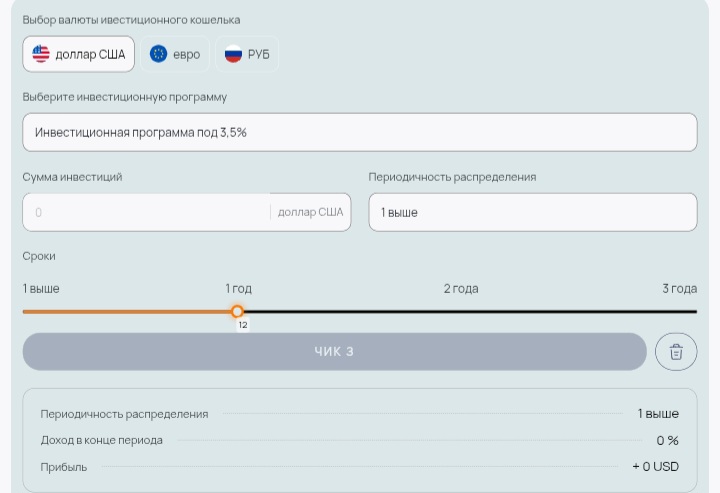The height and width of the screenshot is (493, 720).
Task: Pick the 2 года term marker
Action: click(x=461, y=289)
